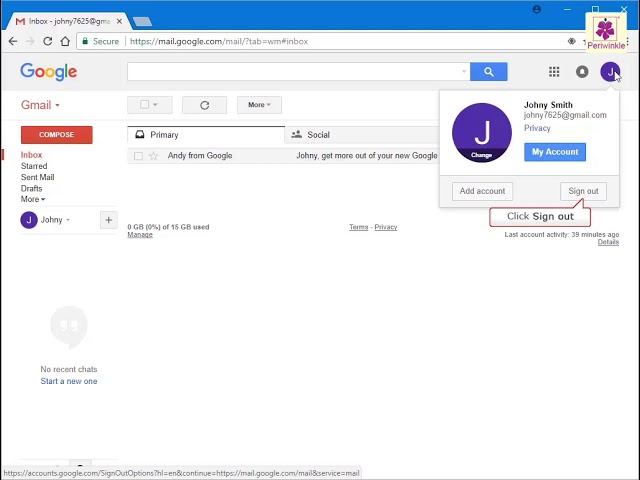
Task: Open the Terms footer link
Action: coord(358,227)
